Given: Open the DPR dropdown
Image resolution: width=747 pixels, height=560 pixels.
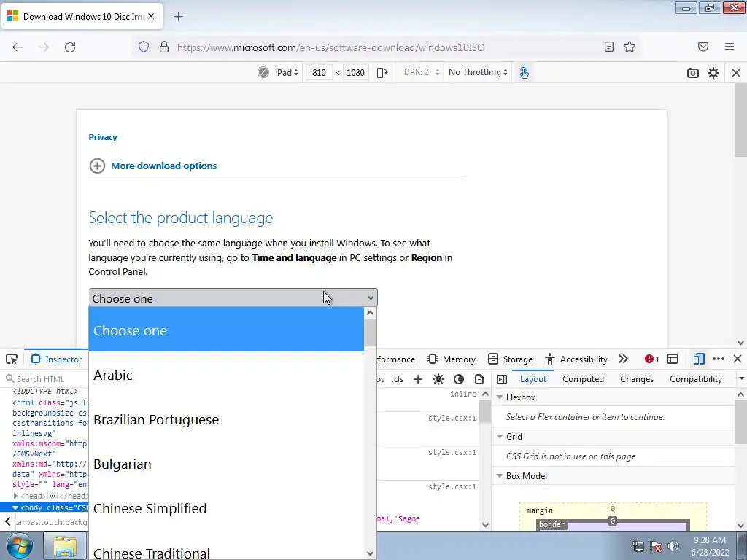Looking at the screenshot, I should 421,72.
